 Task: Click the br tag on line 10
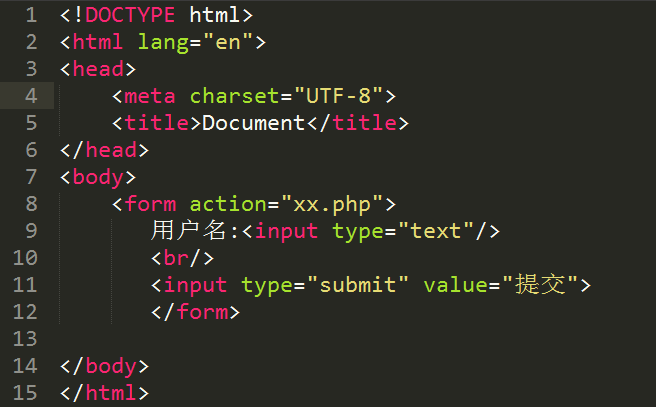(x=182, y=258)
